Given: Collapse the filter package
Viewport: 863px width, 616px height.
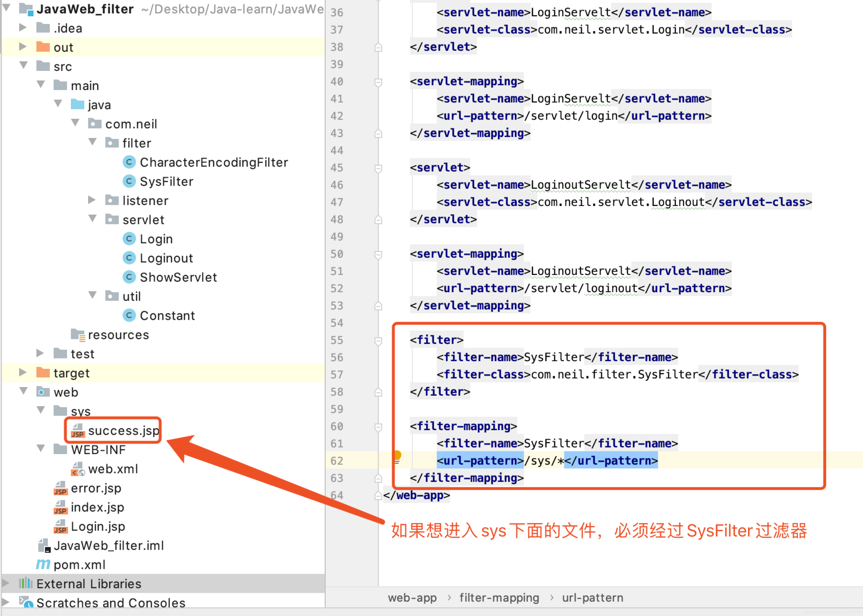Looking at the screenshot, I should tap(92, 142).
